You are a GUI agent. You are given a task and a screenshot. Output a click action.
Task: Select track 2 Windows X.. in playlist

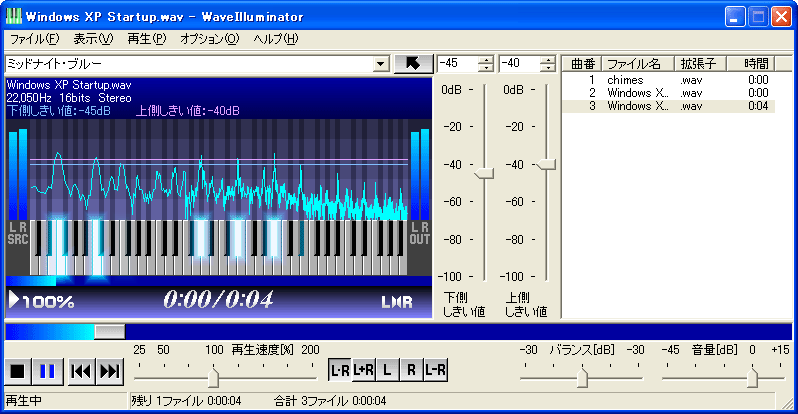[x=669, y=93]
